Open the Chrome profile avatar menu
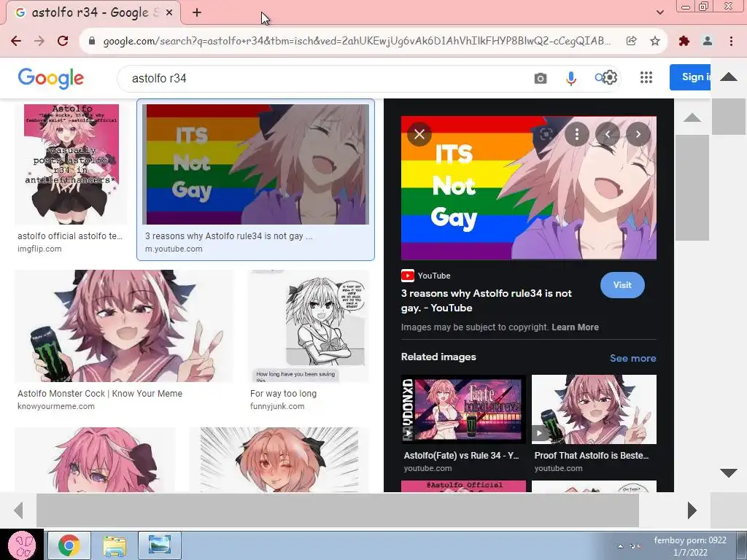This screenshot has height=560, width=747. point(708,41)
